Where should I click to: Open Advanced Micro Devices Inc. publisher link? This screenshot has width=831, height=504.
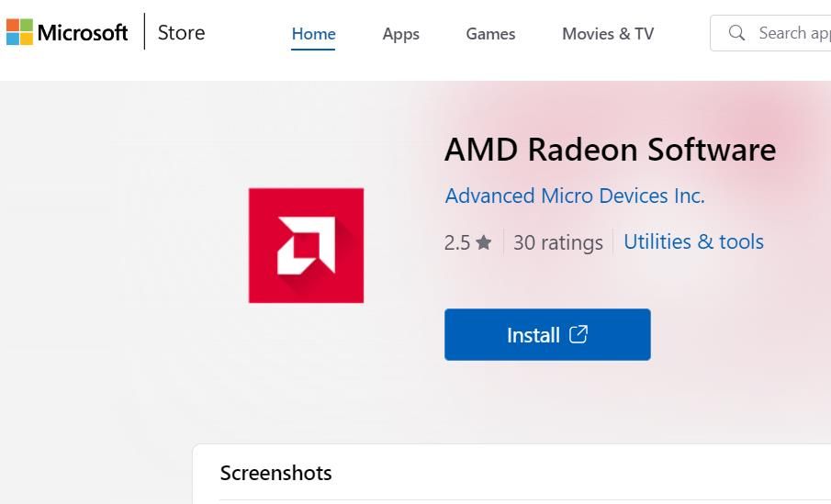(x=575, y=196)
